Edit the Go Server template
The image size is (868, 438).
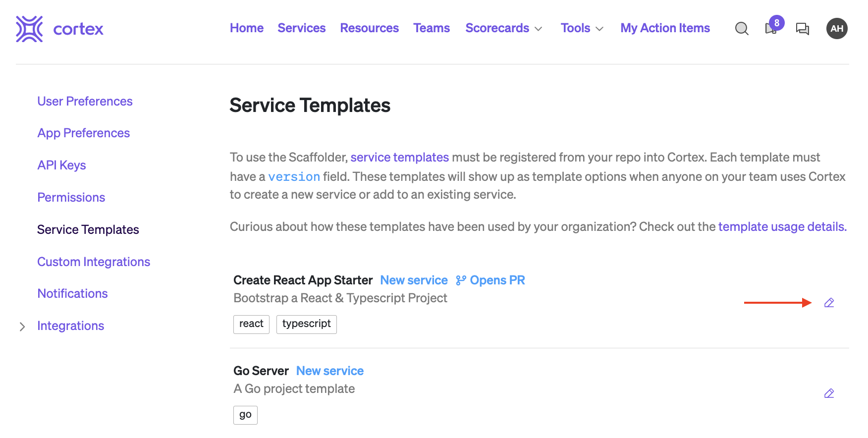click(829, 393)
